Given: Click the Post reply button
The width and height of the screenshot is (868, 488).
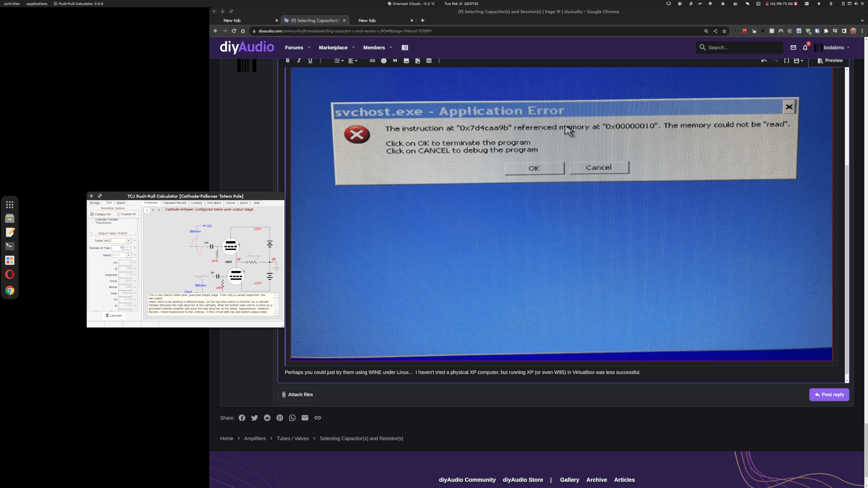Looking at the screenshot, I should coord(829,394).
